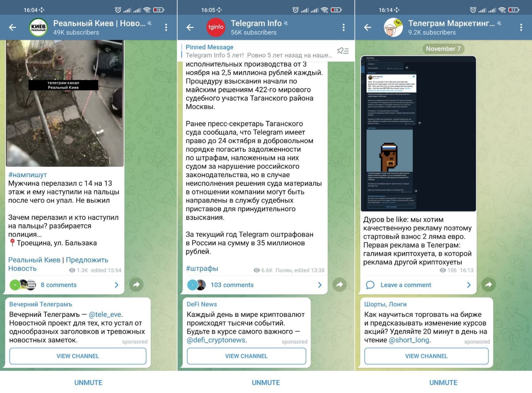This screenshot has height=393, width=532.
Task: Tap commenter avatars beside 8 comments
Action: (x=23, y=285)
